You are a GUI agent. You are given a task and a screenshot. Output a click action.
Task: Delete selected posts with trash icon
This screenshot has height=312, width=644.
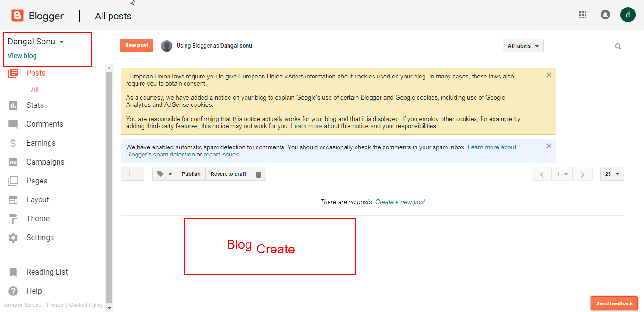[258, 174]
